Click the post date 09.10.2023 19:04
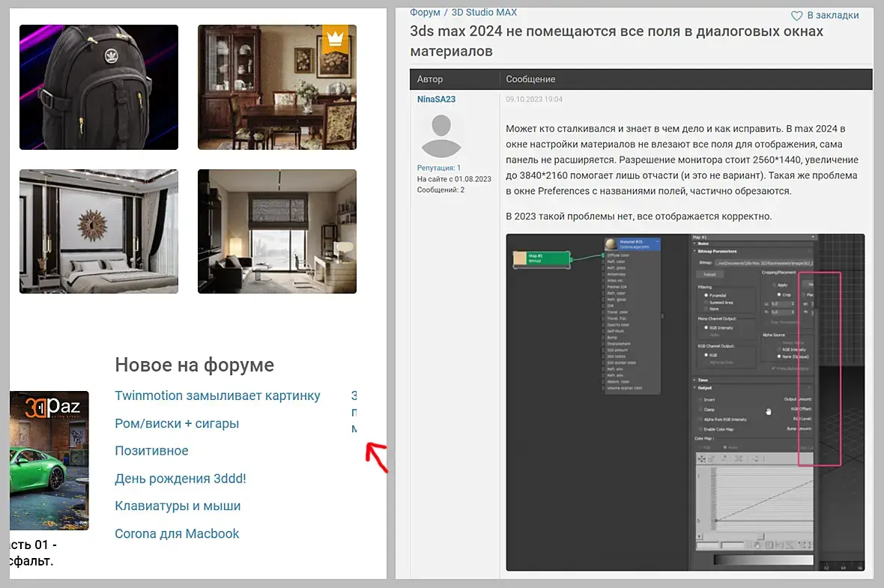The height and width of the screenshot is (588, 884). (534, 99)
